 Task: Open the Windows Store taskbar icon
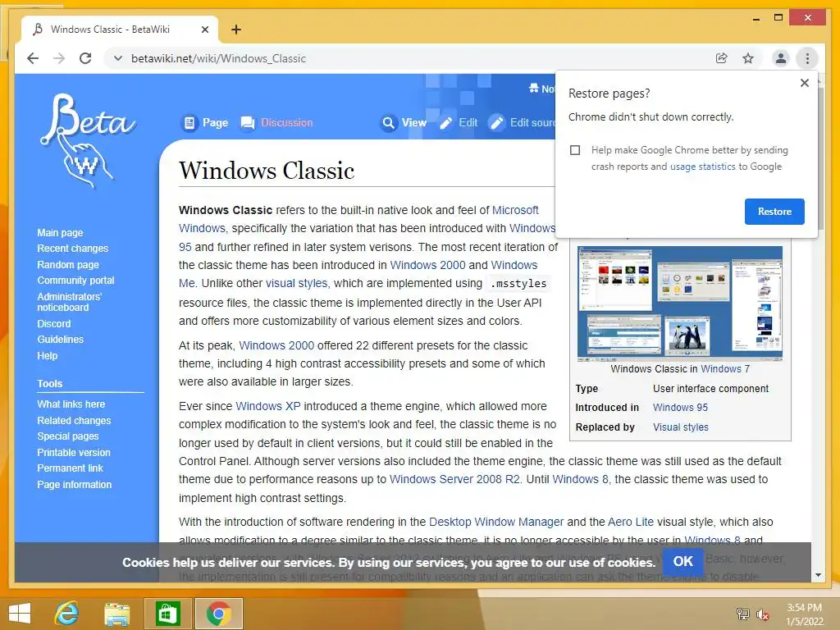coord(167,614)
